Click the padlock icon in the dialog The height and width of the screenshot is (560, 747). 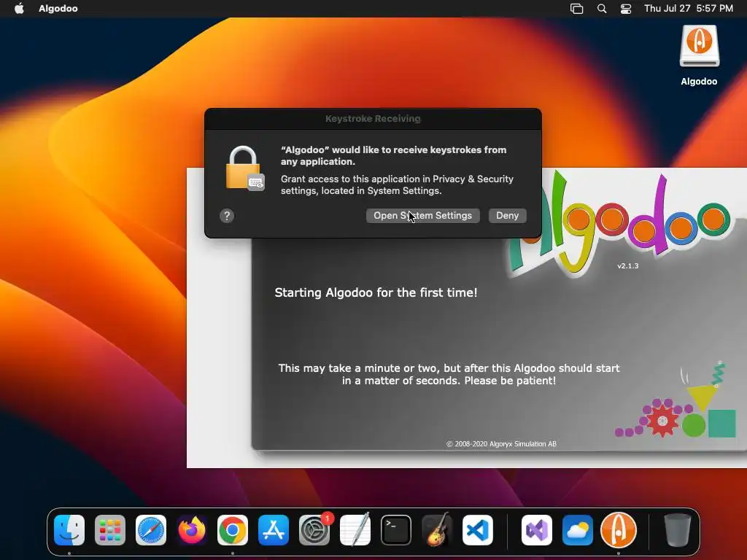point(245,168)
